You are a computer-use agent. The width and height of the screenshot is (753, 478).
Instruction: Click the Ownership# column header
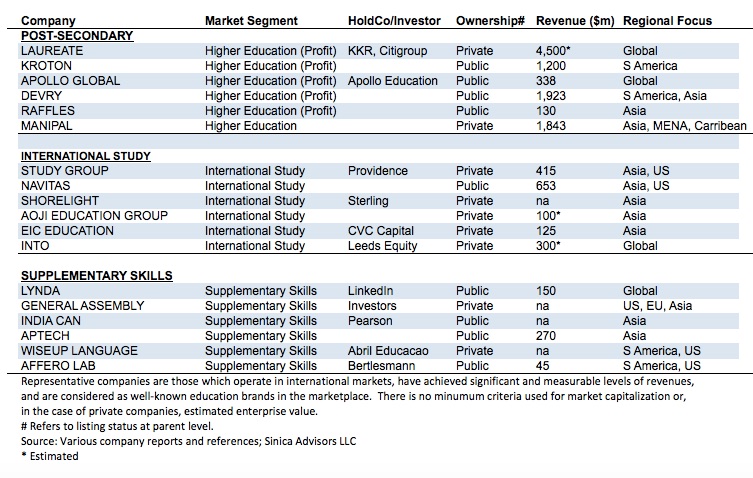491,20
